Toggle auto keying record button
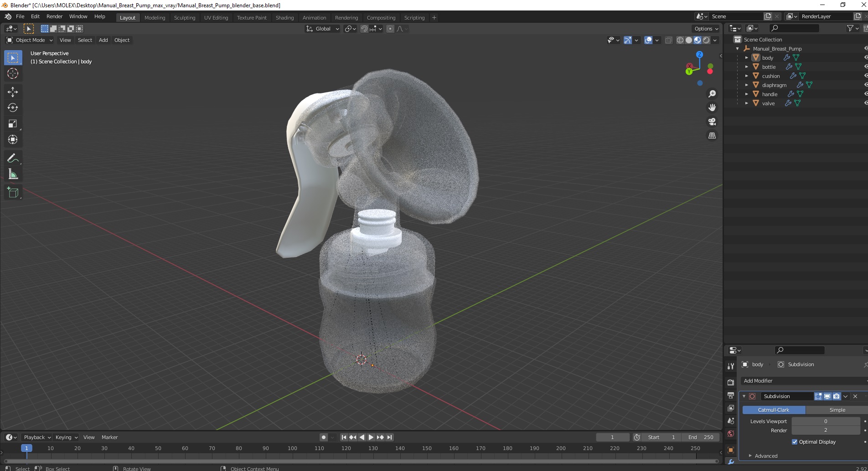The width and height of the screenshot is (868, 471). 324,437
